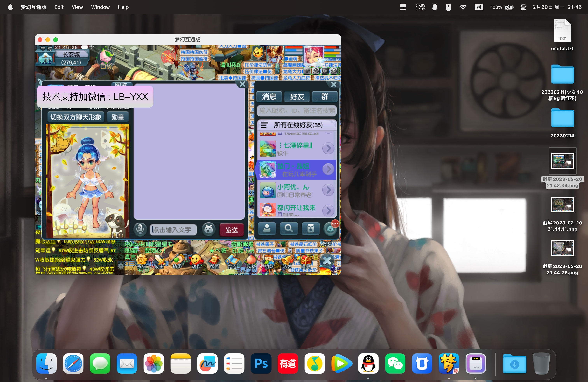Screen dimensions: 588x382
Task: Switch to the 消息 tab
Action: pos(269,97)
